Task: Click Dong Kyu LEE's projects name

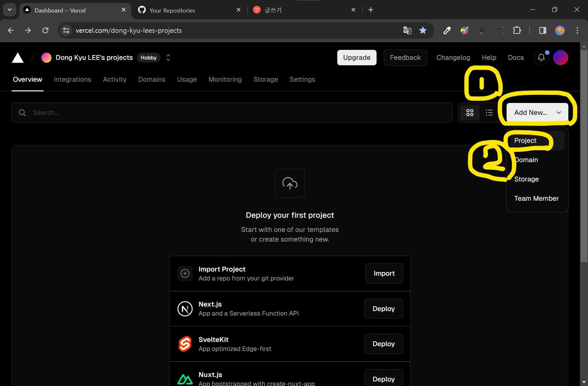Action: click(94, 58)
